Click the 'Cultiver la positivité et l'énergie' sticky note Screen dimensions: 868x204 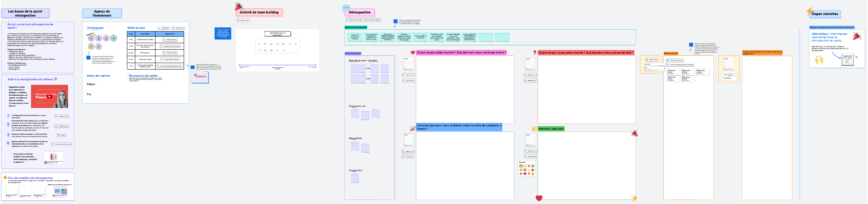coord(355,37)
